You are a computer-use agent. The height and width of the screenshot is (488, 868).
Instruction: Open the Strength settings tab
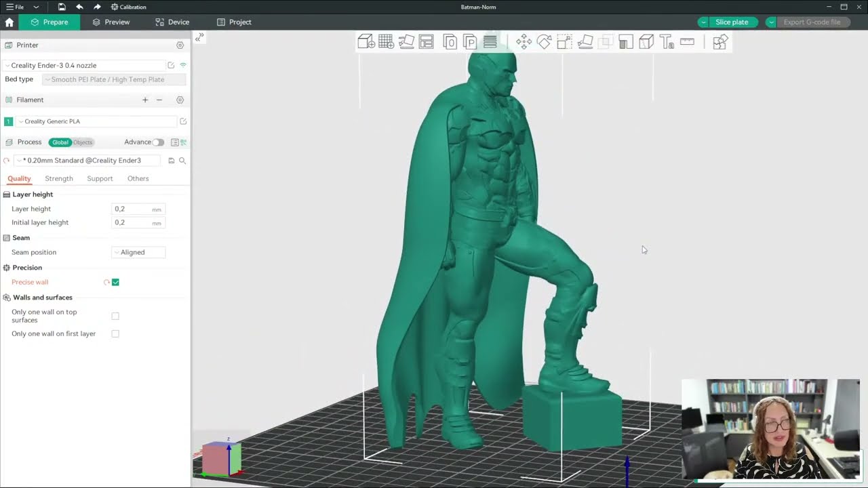point(59,178)
